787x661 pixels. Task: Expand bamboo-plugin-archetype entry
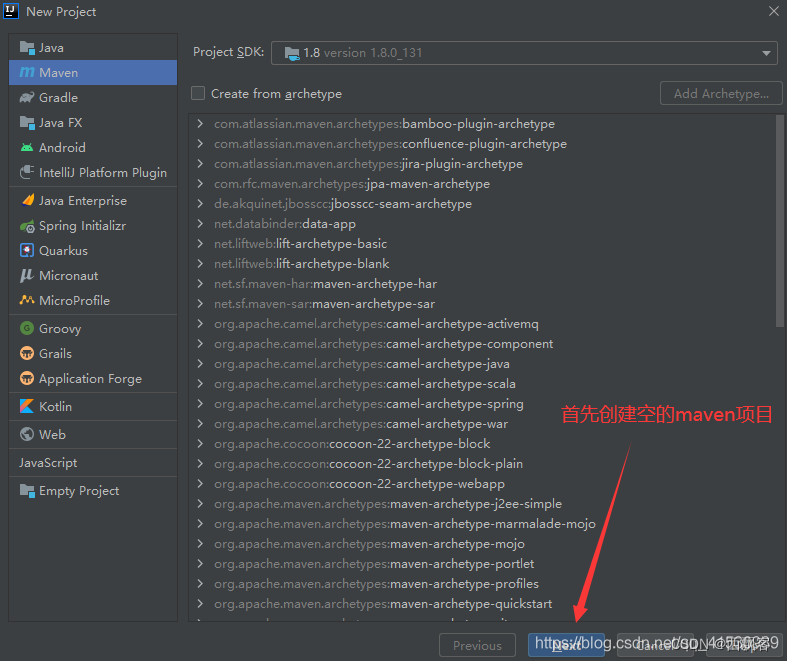[x=200, y=123]
